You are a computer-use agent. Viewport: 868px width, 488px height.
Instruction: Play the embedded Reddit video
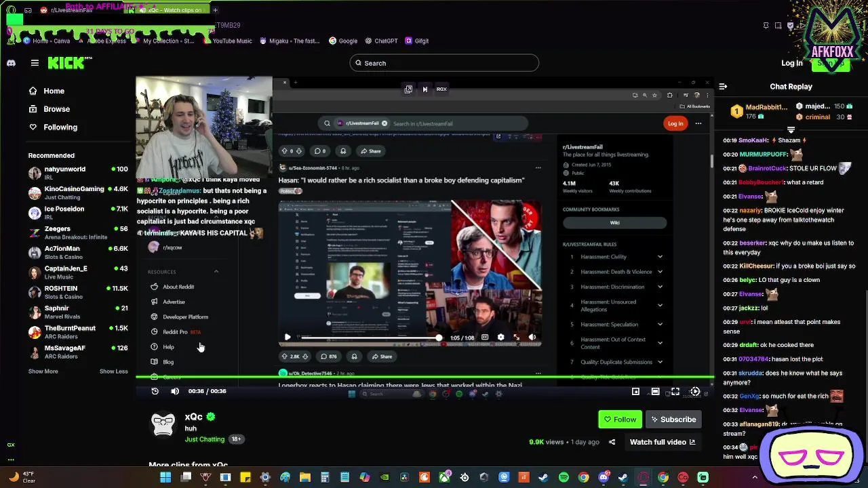(288, 337)
